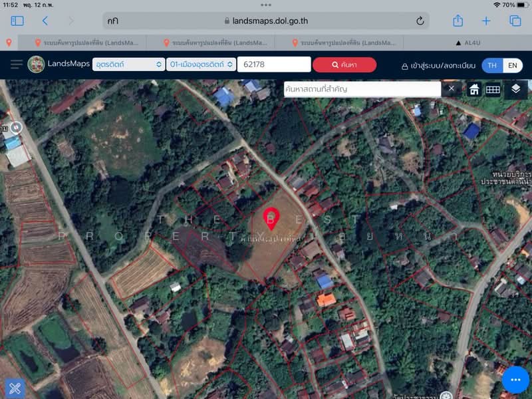The height and width of the screenshot is (399, 532).
Task: Open the base map layers selector icon
Action: pyautogui.click(x=511, y=88)
